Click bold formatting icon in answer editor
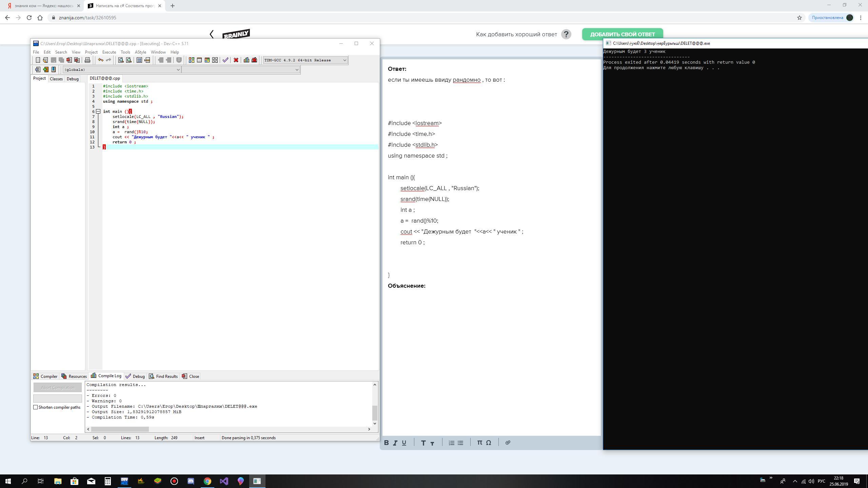The width and height of the screenshot is (868, 488). click(x=386, y=443)
